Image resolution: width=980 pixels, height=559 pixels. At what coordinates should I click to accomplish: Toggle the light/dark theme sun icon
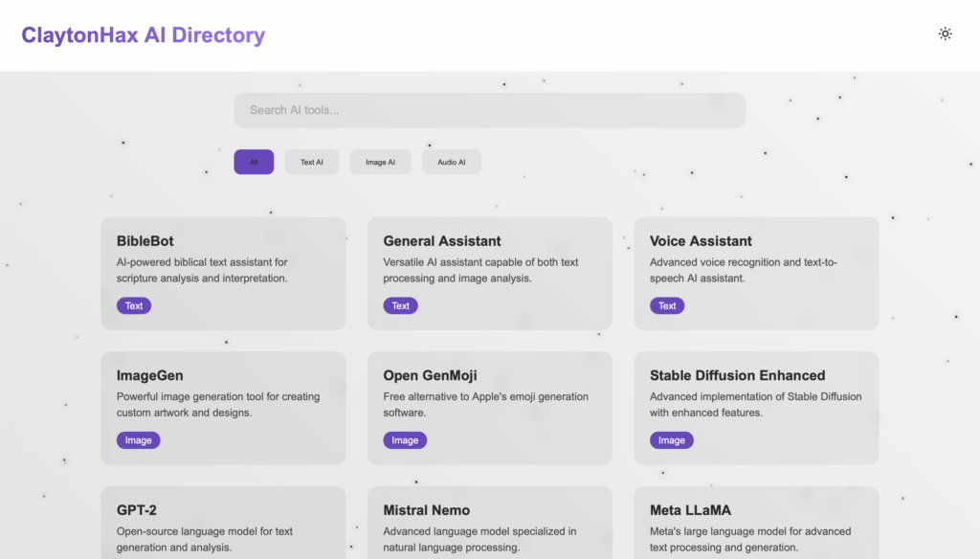(x=945, y=34)
